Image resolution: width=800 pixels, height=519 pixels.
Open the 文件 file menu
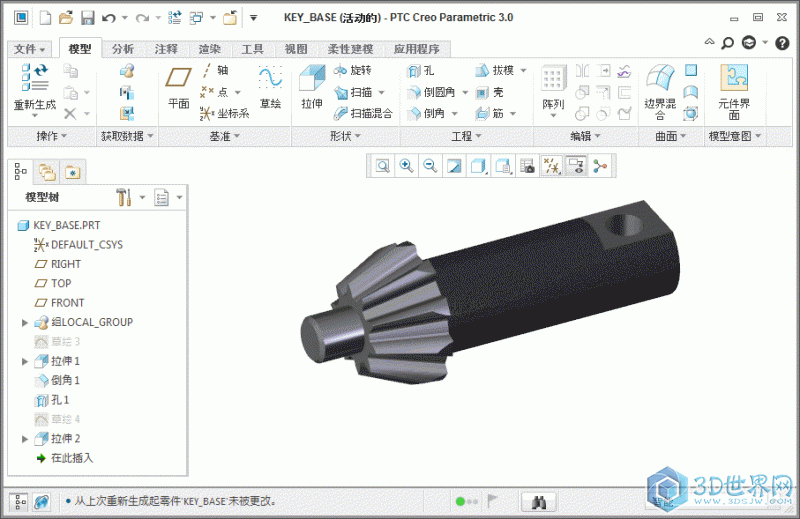30,49
